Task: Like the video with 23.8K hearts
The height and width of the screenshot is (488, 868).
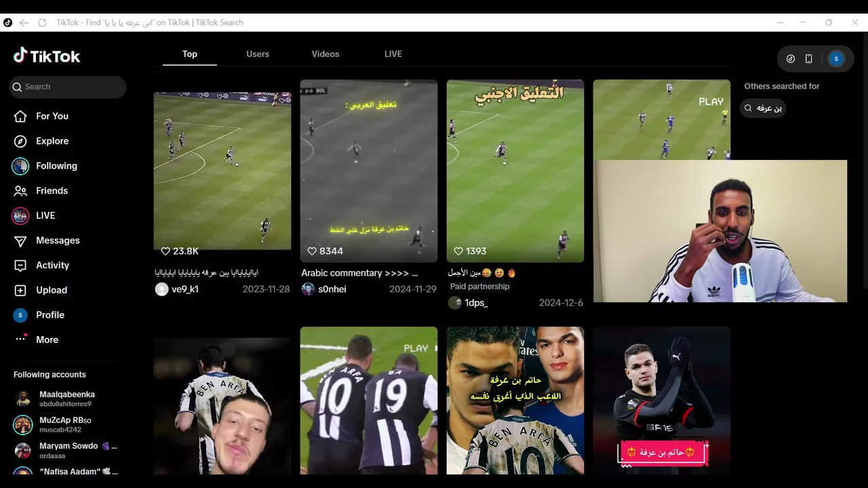Action: point(165,251)
